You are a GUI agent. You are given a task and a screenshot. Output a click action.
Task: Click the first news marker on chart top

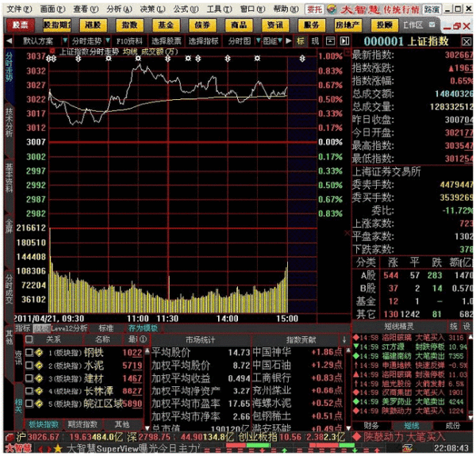click(x=52, y=58)
